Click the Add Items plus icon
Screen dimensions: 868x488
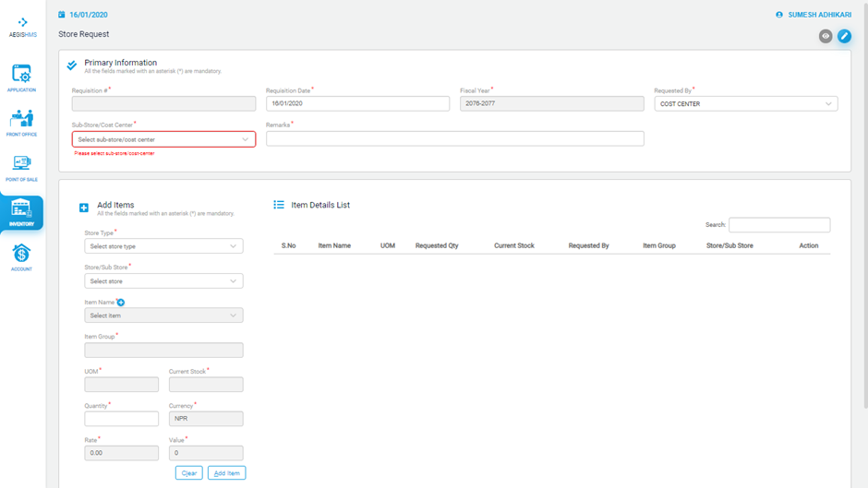[84, 208]
